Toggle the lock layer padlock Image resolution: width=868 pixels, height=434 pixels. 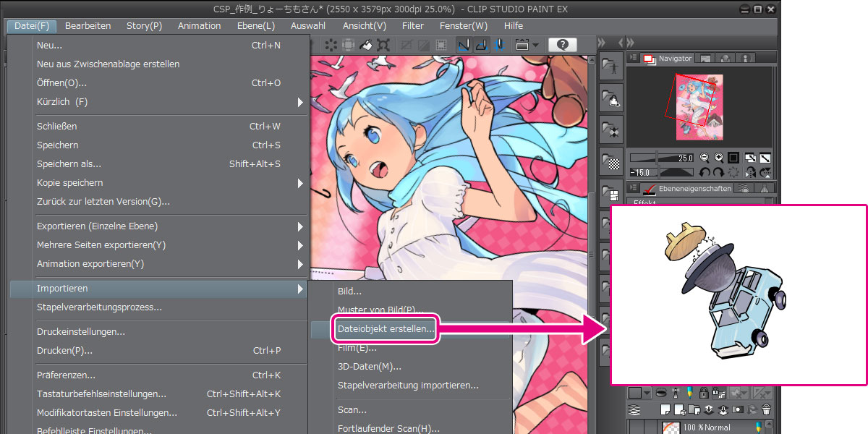(704, 393)
